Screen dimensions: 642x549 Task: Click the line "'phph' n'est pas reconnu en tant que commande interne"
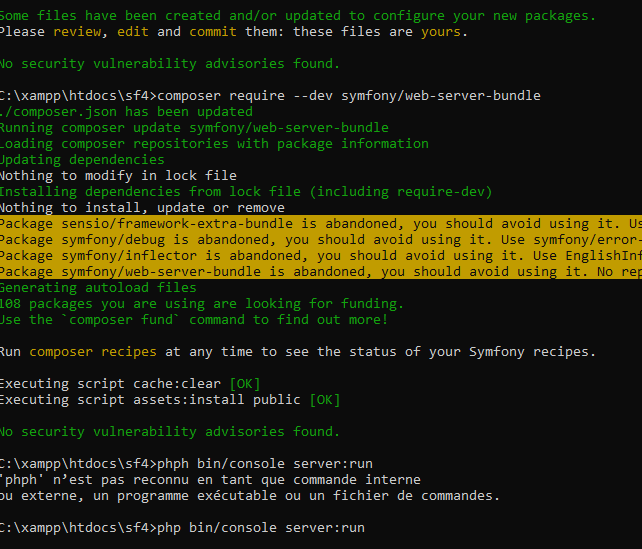(210, 479)
